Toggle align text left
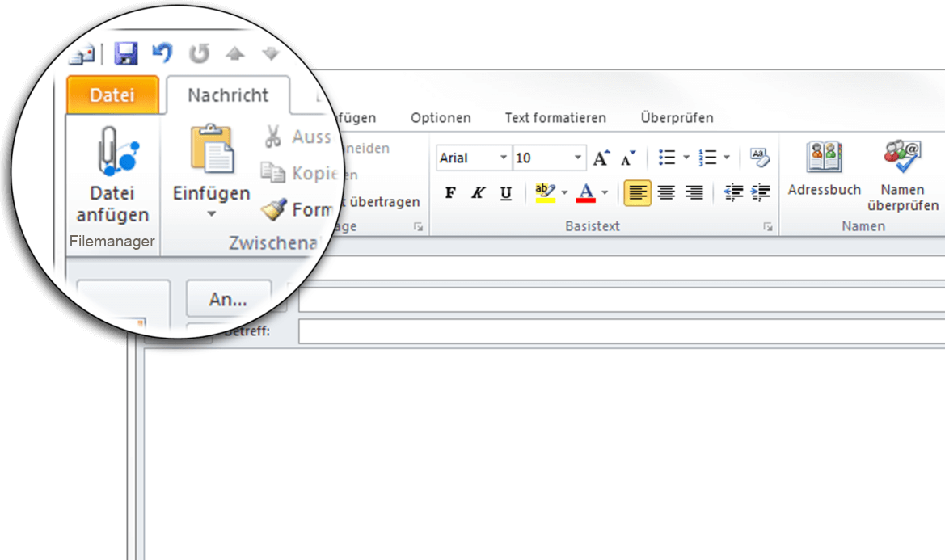This screenshot has height=560, width=945. click(x=638, y=192)
